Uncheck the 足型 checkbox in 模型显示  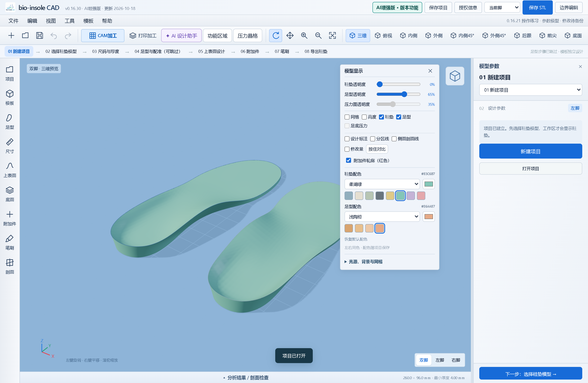click(399, 117)
